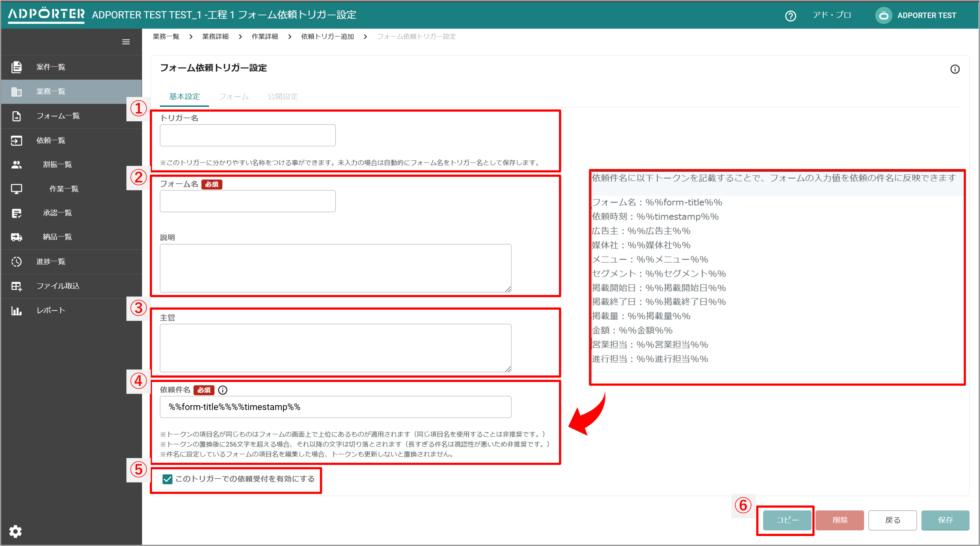Toggle このトリガーでの依頼受付を有効にする checkbox
Image resolution: width=980 pixels, height=546 pixels.
(167, 479)
